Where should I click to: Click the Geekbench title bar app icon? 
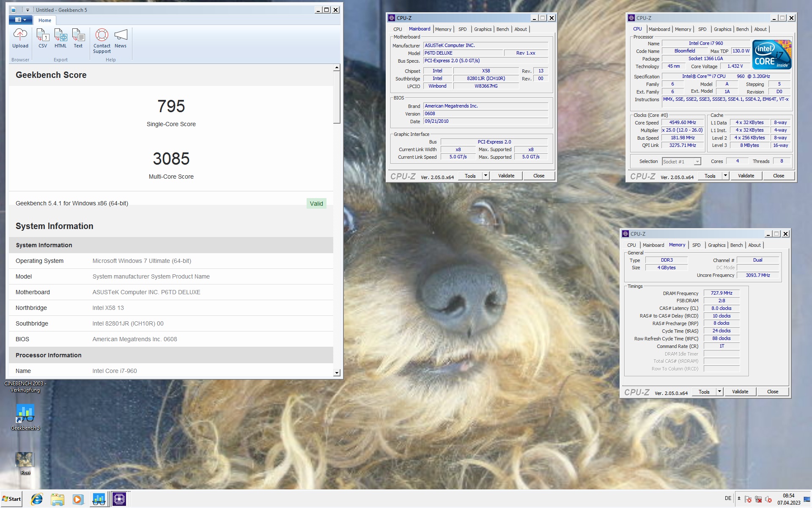tap(13, 10)
